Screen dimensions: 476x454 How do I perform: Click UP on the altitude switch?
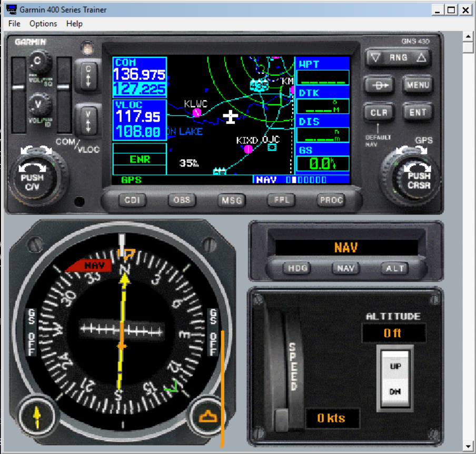(395, 366)
